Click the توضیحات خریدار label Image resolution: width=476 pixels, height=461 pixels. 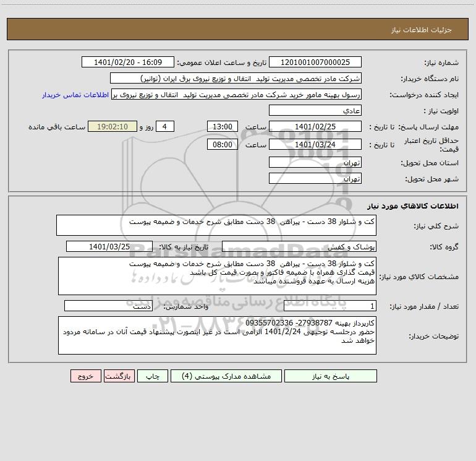[x=434, y=336]
